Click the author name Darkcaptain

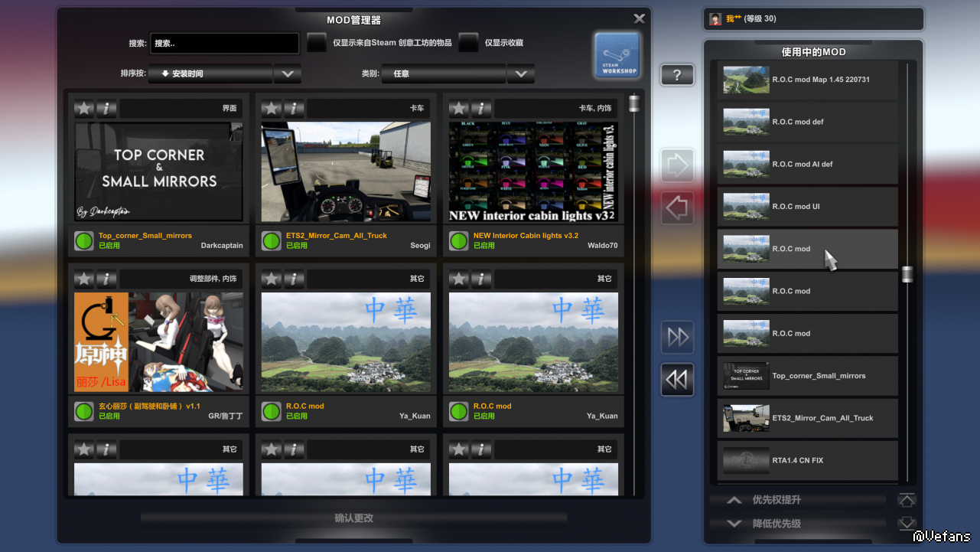(x=222, y=246)
